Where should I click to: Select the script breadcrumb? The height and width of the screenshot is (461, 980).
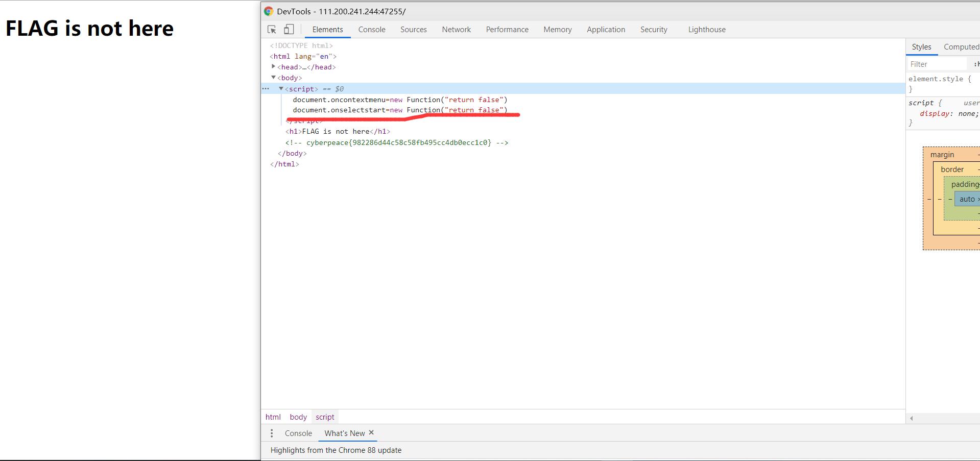tap(325, 417)
